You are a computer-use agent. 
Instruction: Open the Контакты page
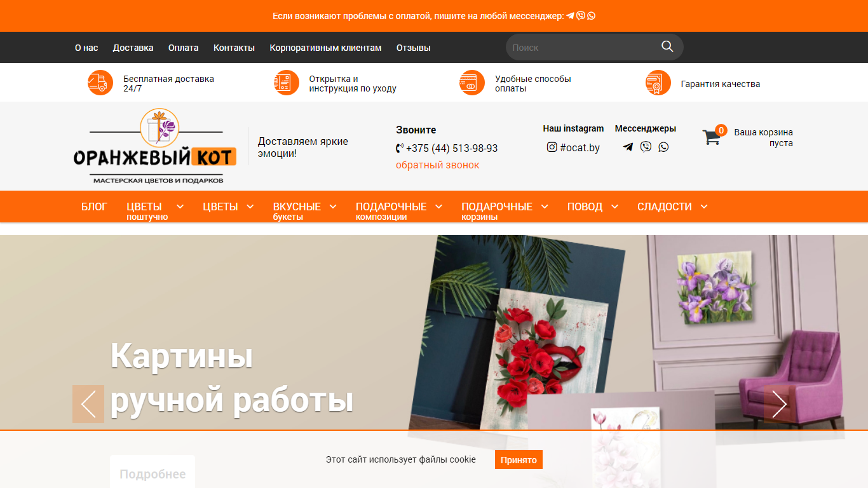click(x=234, y=48)
